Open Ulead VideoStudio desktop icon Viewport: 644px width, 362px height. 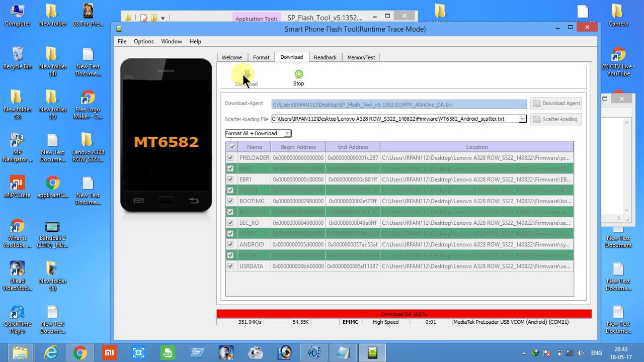[x=17, y=276]
